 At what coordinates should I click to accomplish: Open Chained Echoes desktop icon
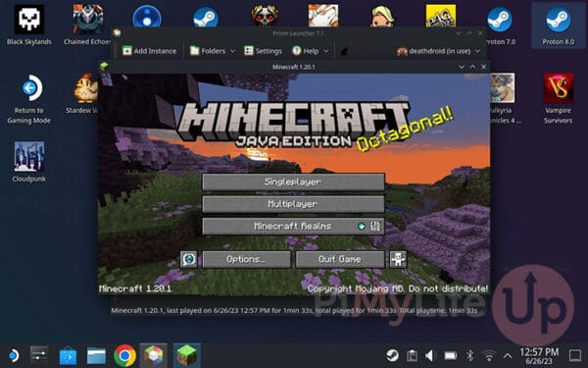(87, 25)
